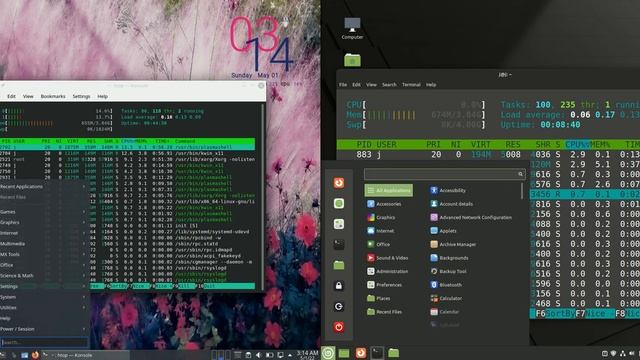The image size is (640, 360).
Task: Click Show Desktop green icon on Mint panel
Action: (344, 353)
